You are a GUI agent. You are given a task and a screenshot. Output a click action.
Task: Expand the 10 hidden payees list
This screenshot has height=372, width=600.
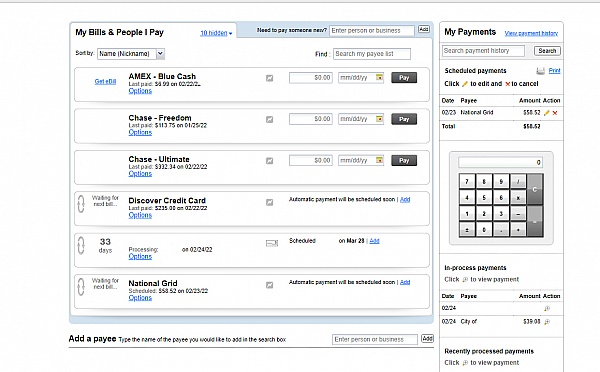coord(216,33)
